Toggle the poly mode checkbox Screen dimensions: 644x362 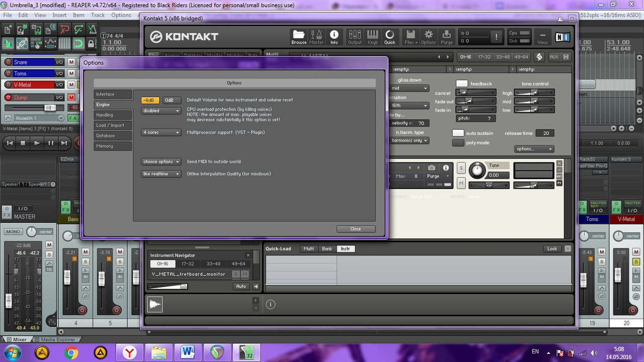(458, 143)
